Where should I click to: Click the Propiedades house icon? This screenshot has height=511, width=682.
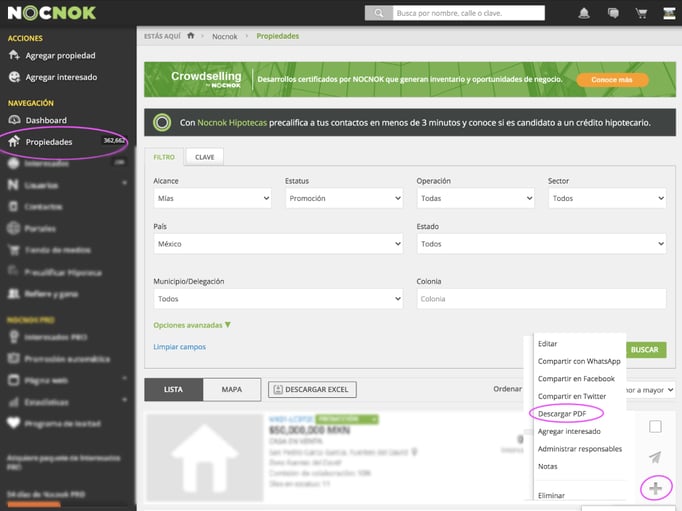click(14, 141)
